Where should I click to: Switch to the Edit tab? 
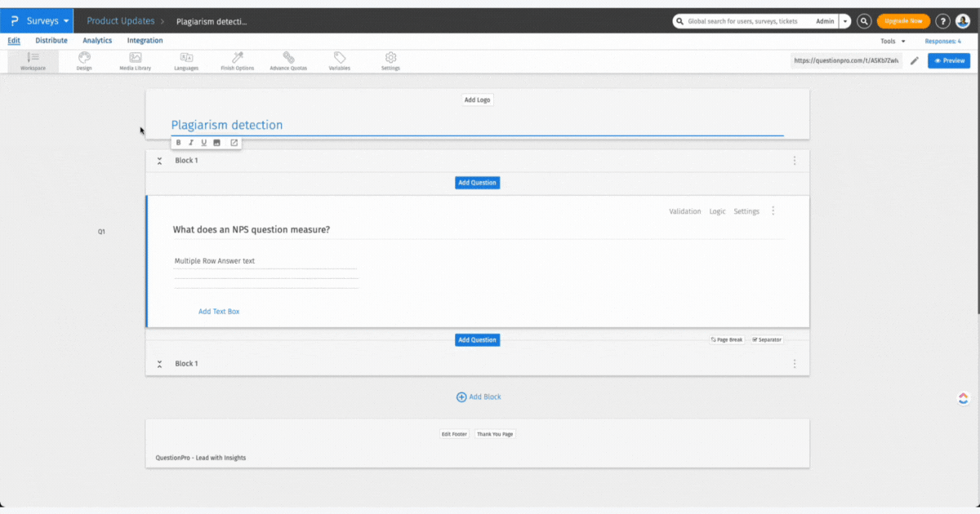pos(14,41)
